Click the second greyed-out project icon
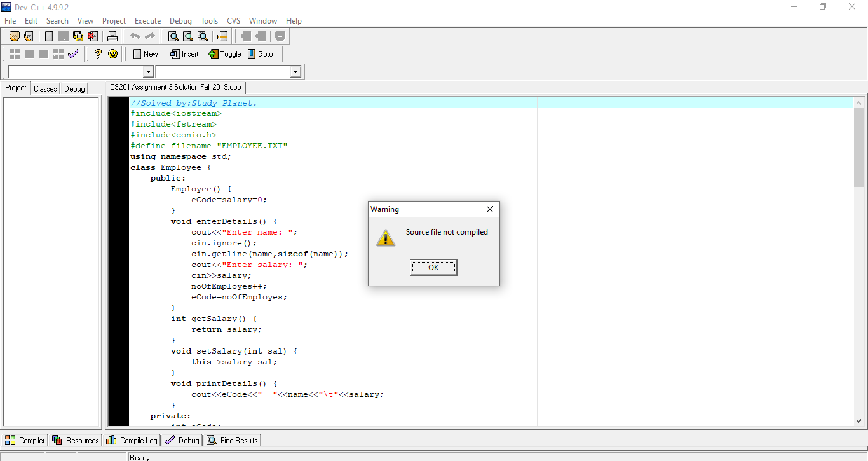 261,36
